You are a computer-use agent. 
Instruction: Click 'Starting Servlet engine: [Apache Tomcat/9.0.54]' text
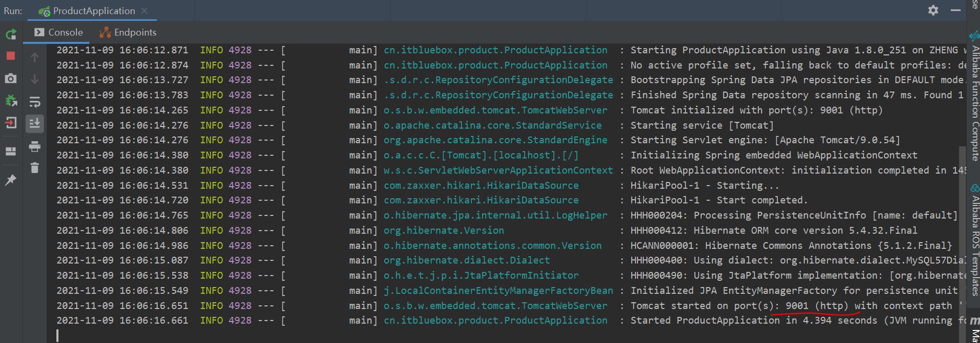pyautogui.click(x=765, y=140)
